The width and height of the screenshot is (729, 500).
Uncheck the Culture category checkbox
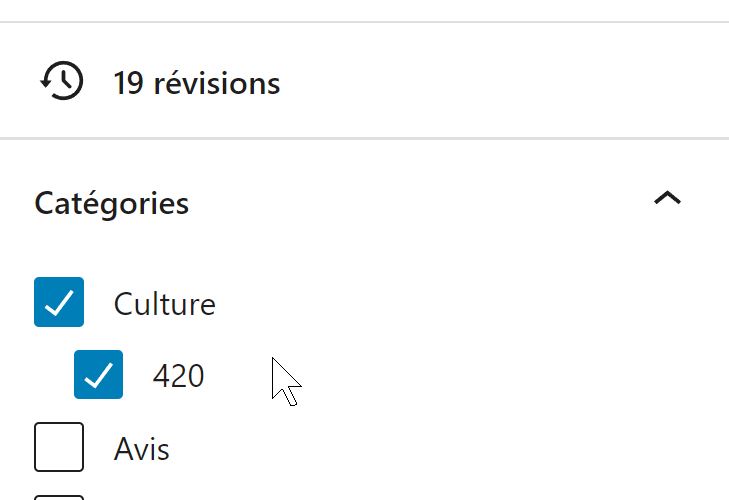(59, 302)
